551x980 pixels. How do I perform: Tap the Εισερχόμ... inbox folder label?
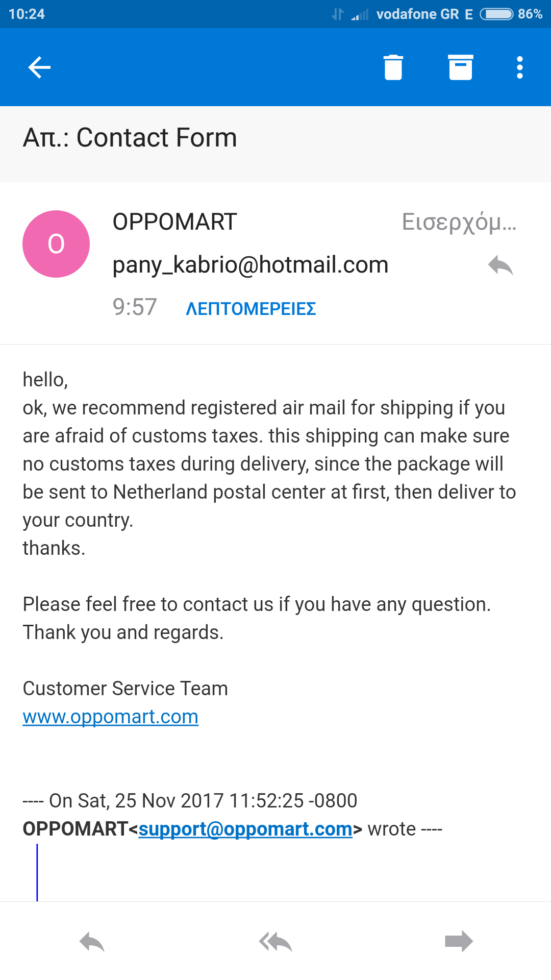click(459, 222)
